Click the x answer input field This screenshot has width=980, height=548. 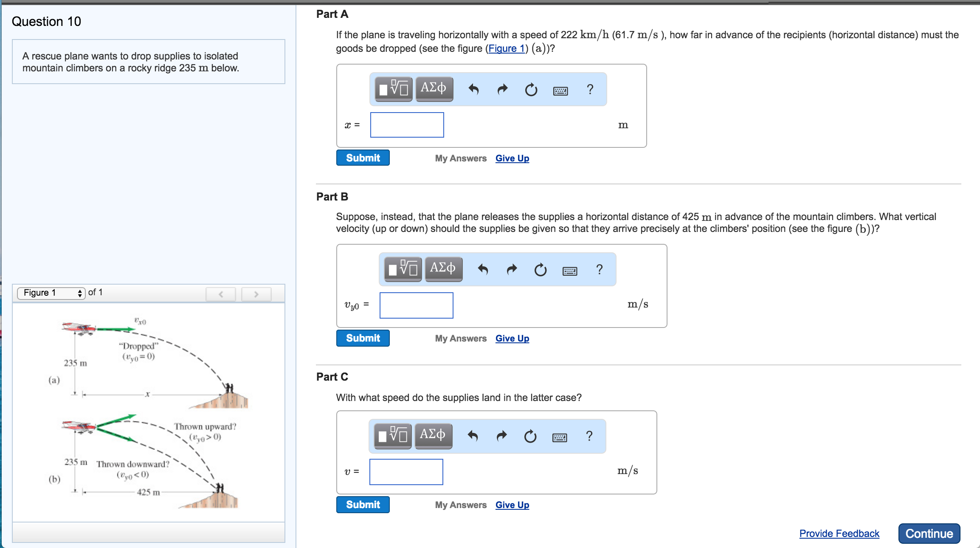click(407, 125)
